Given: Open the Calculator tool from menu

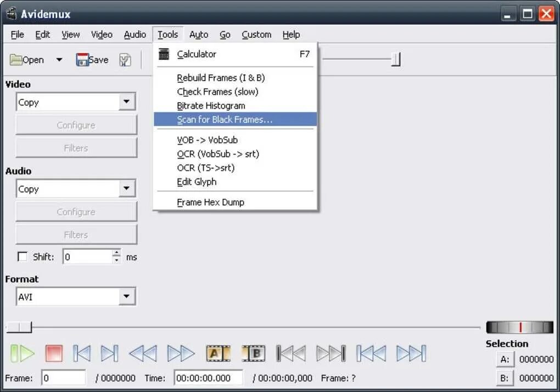Looking at the screenshot, I should 236,54.
